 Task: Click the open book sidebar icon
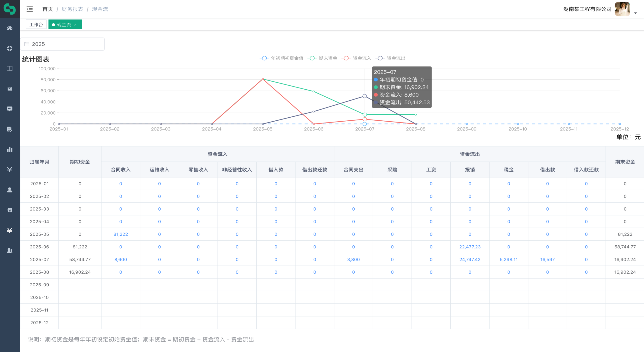pos(10,68)
